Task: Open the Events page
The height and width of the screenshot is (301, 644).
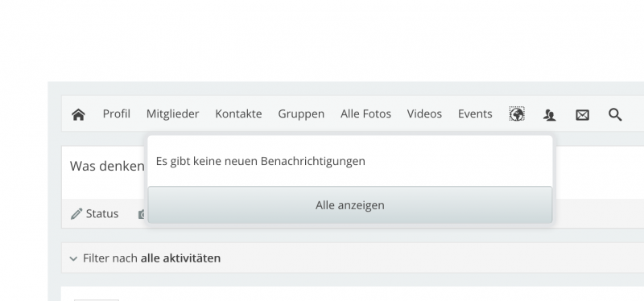Action: point(475,113)
